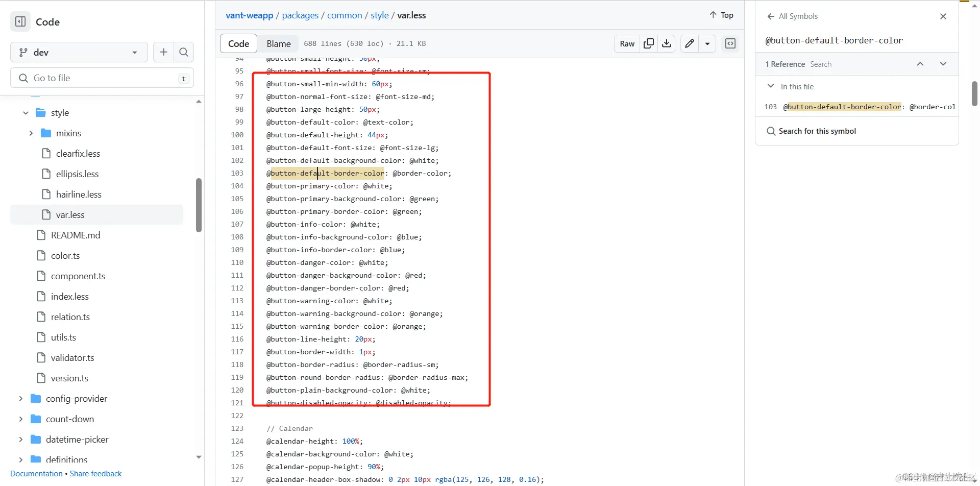Open the Raw file view
The width and height of the screenshot is (980, 486).
627,44
